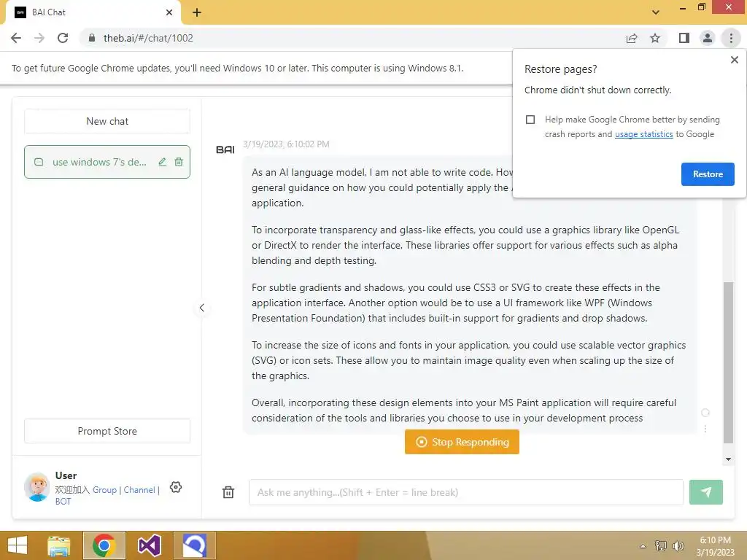Open the usage statistics link
747x560 pixels.
[643, 134]
